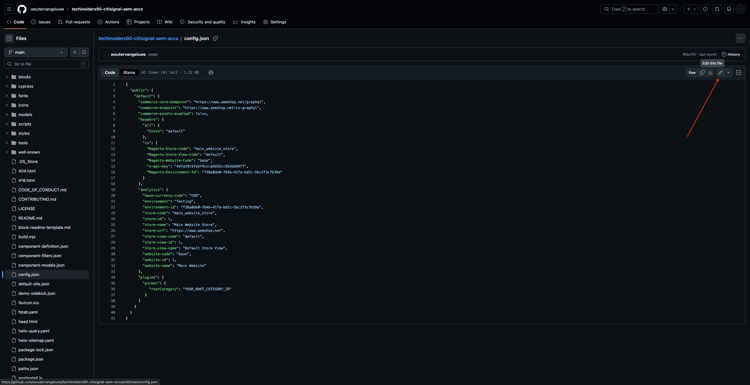This screenshot has height=385, width=750.
Task: View the file History
Action: pyautogui.click(x=731, y=55)
